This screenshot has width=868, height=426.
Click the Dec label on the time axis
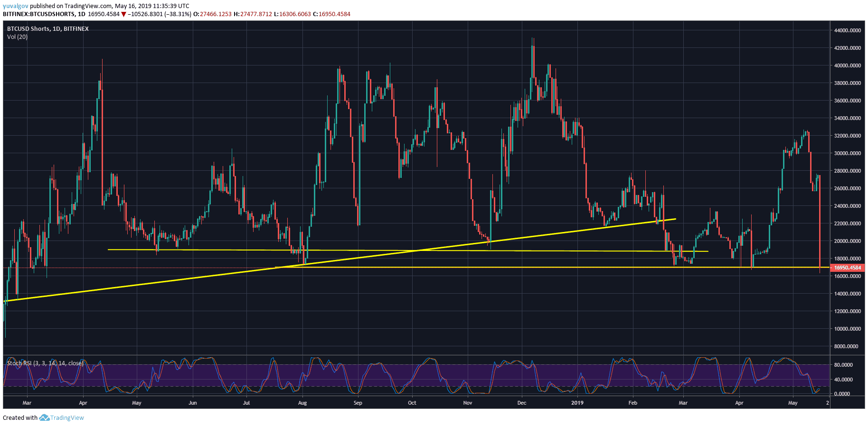[522, 403]
